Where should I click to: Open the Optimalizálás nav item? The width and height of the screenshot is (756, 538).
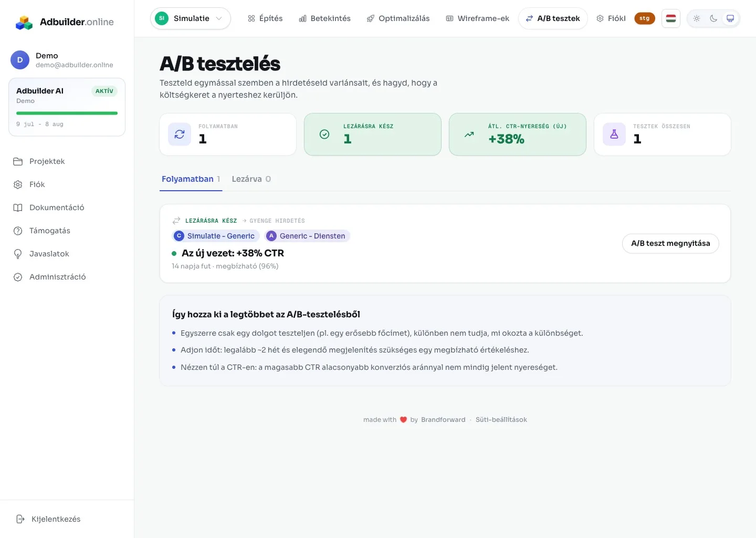coord(398,18)
